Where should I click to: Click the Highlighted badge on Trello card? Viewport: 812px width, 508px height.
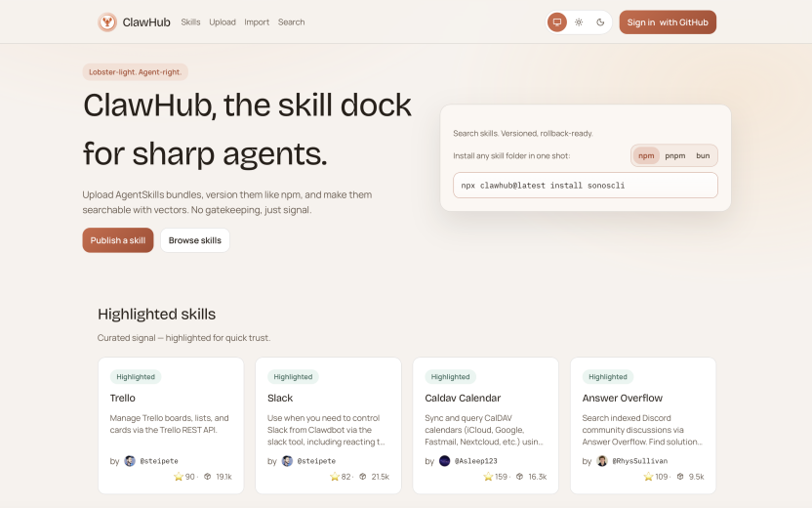tap(136, 377)
